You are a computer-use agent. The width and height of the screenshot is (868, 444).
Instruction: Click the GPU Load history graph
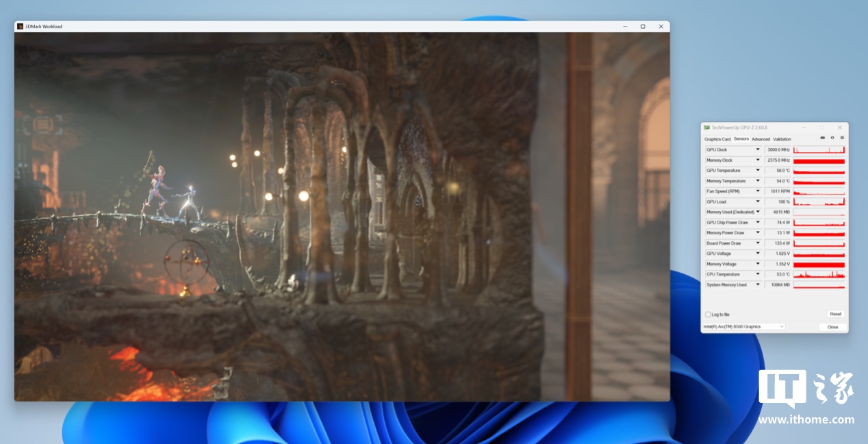[819, 201]
